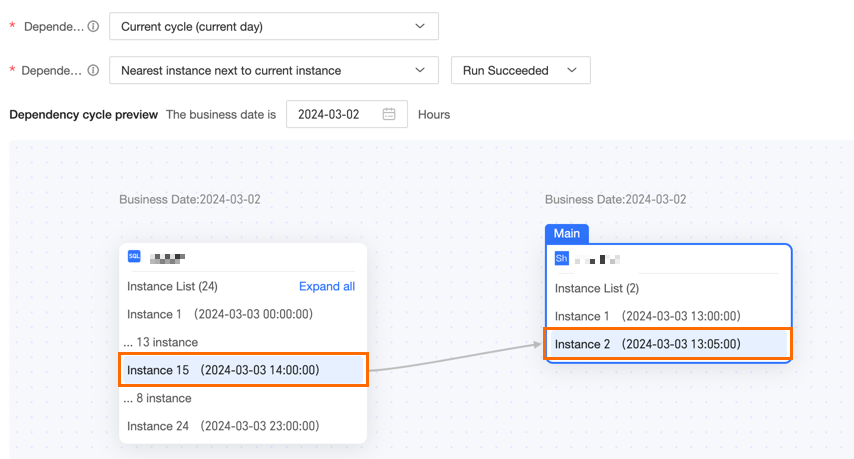Open the Current cycle (current day) dropdown
Screen dimensions: 854x459
coord(273,26)
